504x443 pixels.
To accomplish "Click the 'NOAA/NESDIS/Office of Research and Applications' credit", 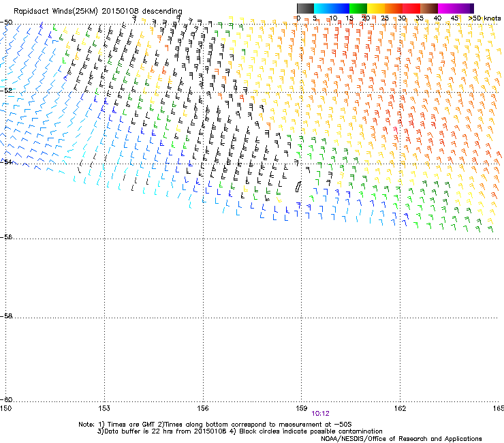I will [401, 439].
